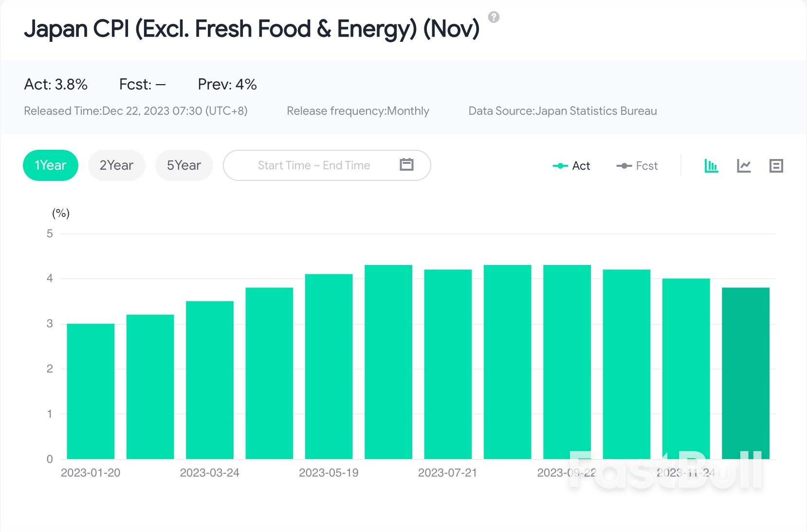
Task: Switch to table data view
Action: [776, 165]
